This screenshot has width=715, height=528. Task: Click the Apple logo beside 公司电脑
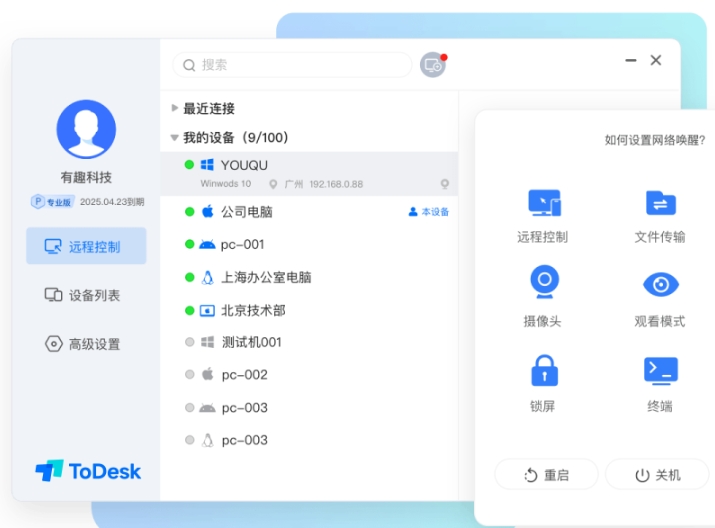pos(207,211)
